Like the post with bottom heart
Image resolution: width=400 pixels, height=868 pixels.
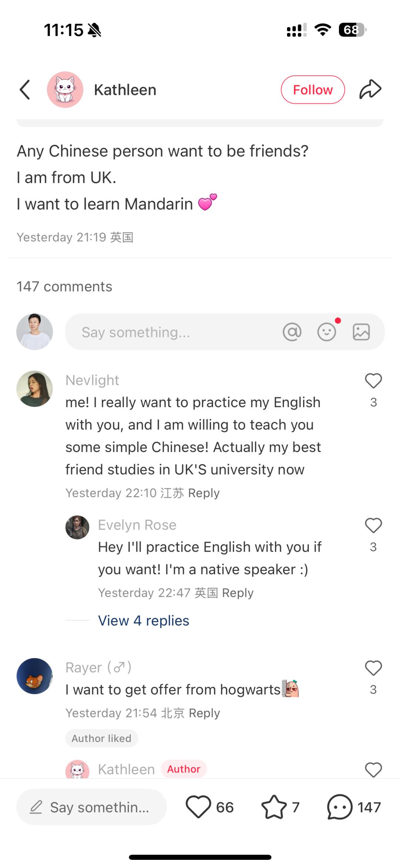point(198,807)
